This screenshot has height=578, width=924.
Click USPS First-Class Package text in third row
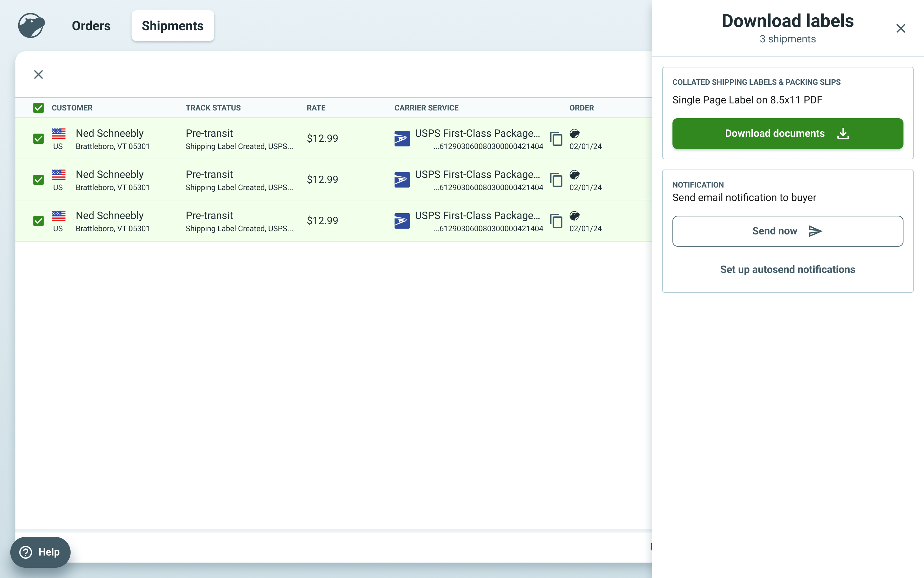477,215
